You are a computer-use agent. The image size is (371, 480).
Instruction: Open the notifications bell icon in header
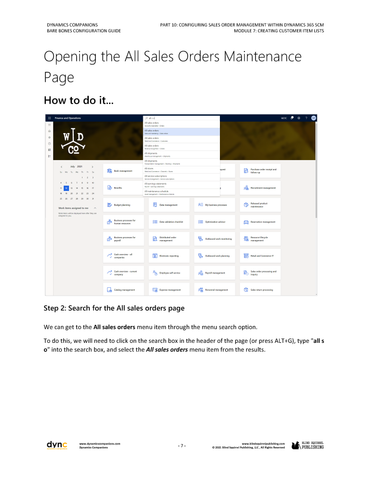292,118
